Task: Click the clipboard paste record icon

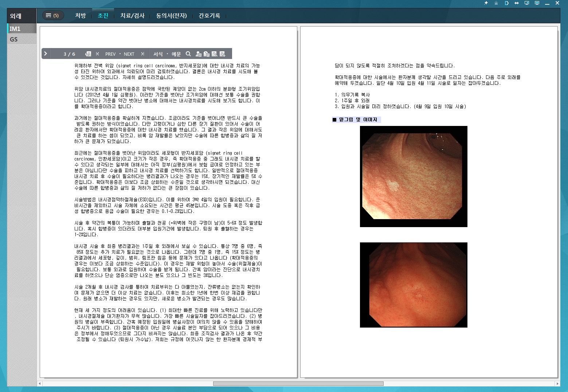Action: click(x=207, y=54)
